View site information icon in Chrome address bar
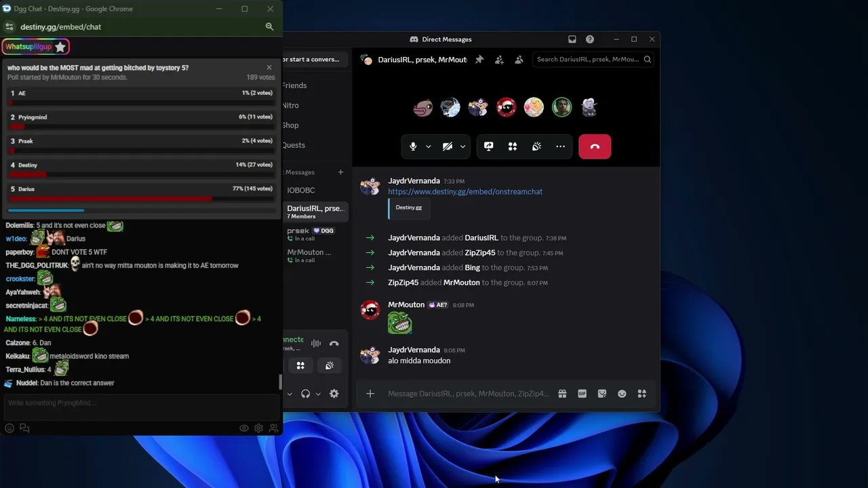Viewport: 868px width, 488px height. click(9, 27)
